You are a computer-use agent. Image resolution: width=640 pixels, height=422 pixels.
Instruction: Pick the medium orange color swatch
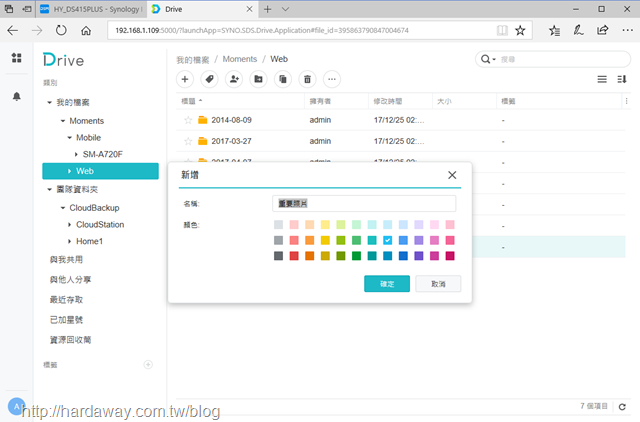pos(310,240)
